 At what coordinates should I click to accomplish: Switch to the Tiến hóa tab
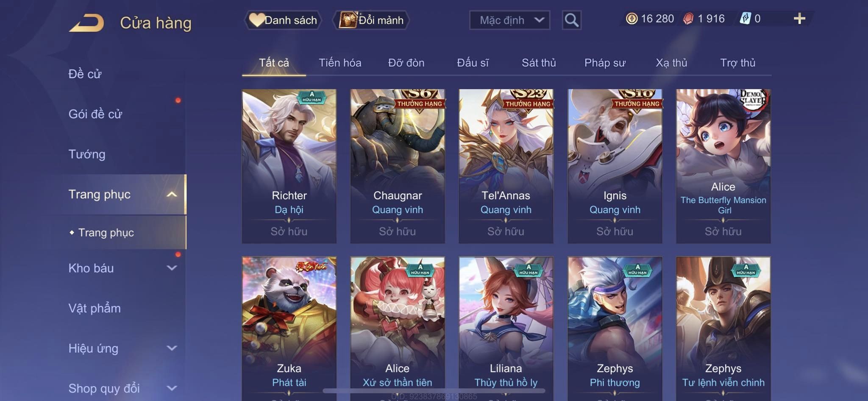click(340, 63)
